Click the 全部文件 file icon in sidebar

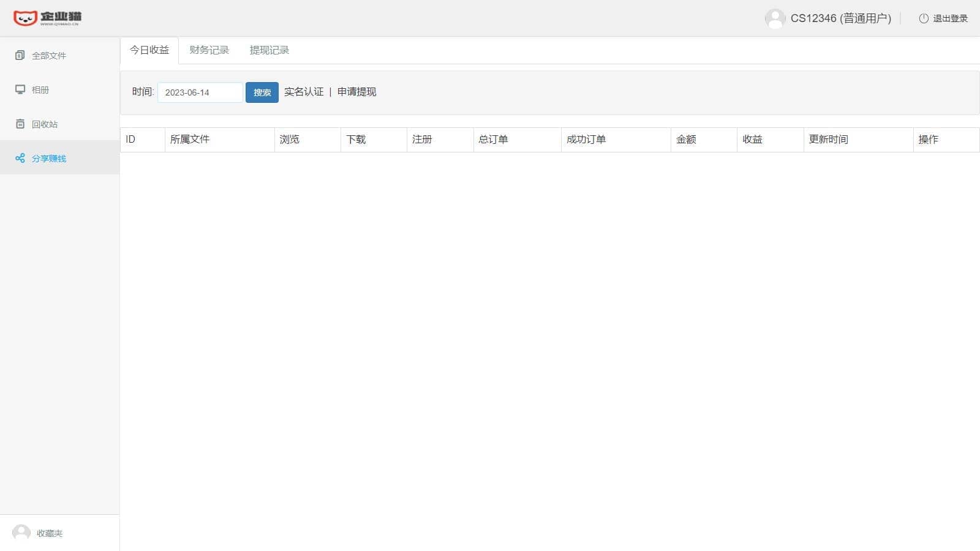coord(20,56)
